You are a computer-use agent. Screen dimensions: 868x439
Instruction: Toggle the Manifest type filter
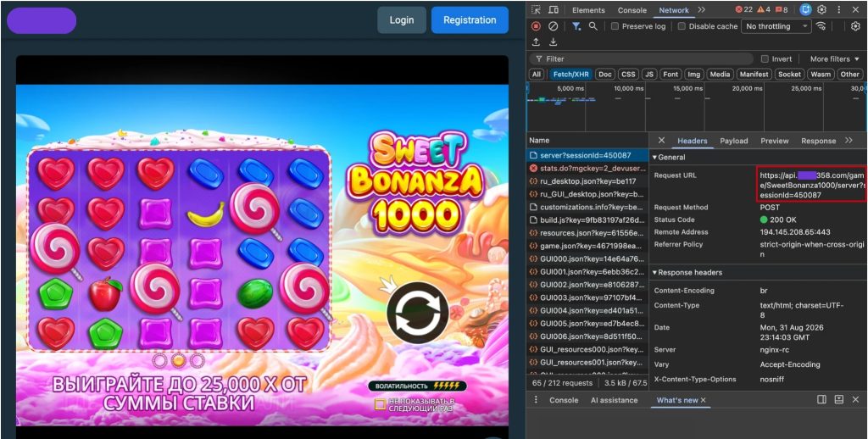click(754, 75)
